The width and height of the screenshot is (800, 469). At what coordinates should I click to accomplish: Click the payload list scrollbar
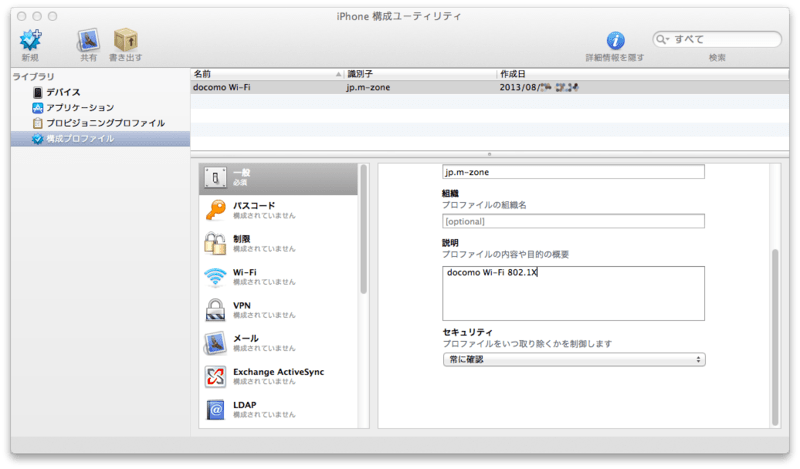tap(364, 229)
